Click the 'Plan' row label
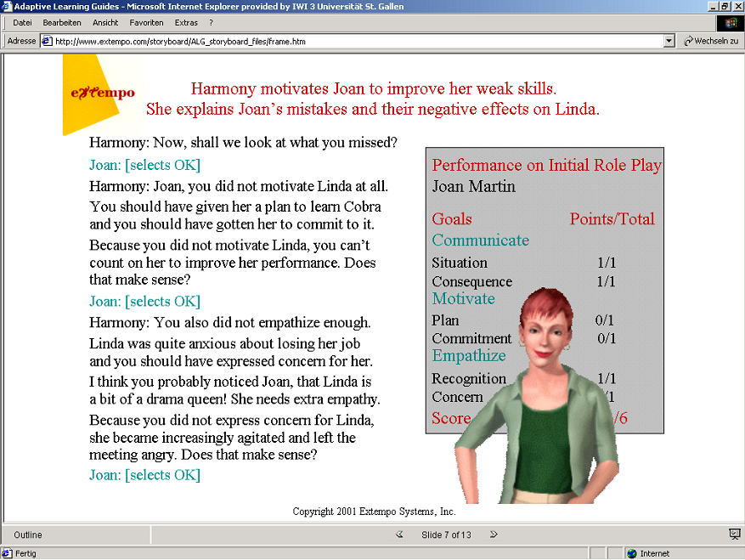This screenshot has width=745, height=560. (445, 320)
